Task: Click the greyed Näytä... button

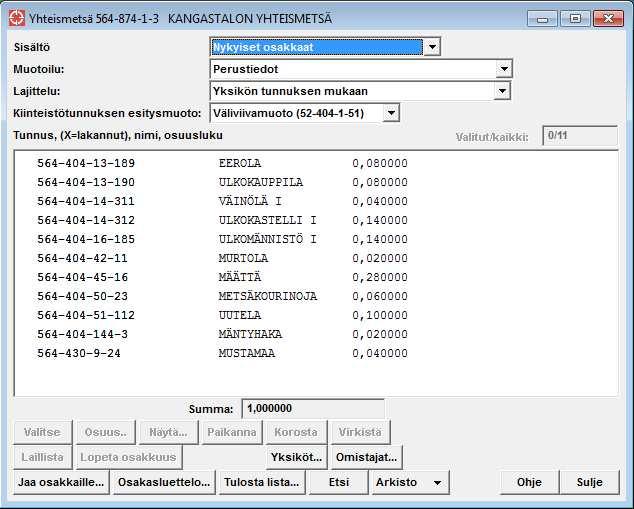Action: (168, 432)
